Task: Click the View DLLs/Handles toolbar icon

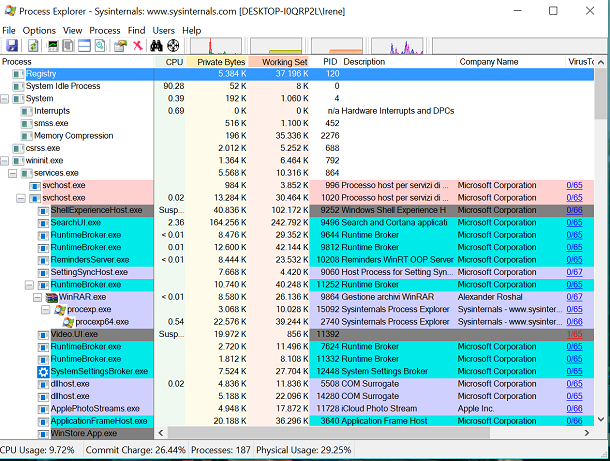Action: [x=100, y=46]
